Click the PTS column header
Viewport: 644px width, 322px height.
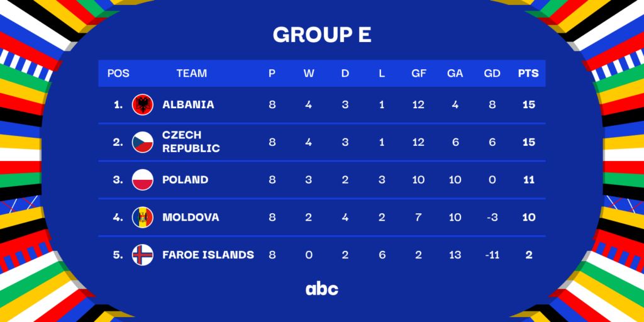point(528,73)
